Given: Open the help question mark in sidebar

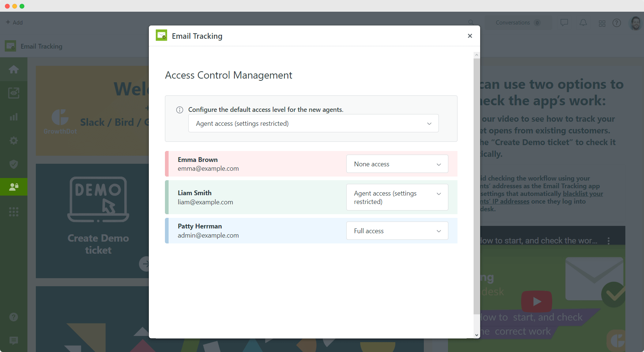Looking at the screenshot, I should pos(14,317).
